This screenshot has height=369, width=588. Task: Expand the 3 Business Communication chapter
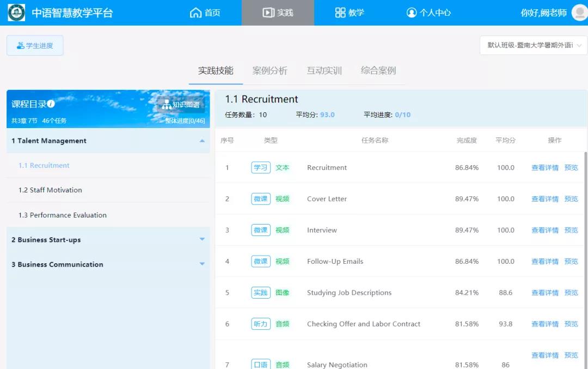coord(202,264)
